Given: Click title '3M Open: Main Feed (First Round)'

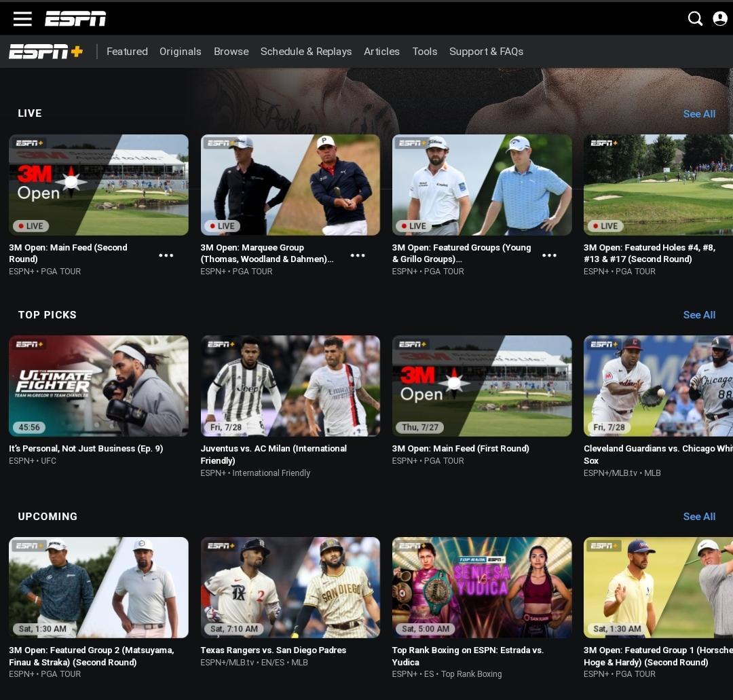Looking at the screenshot, I should click(x=460, y=448).
